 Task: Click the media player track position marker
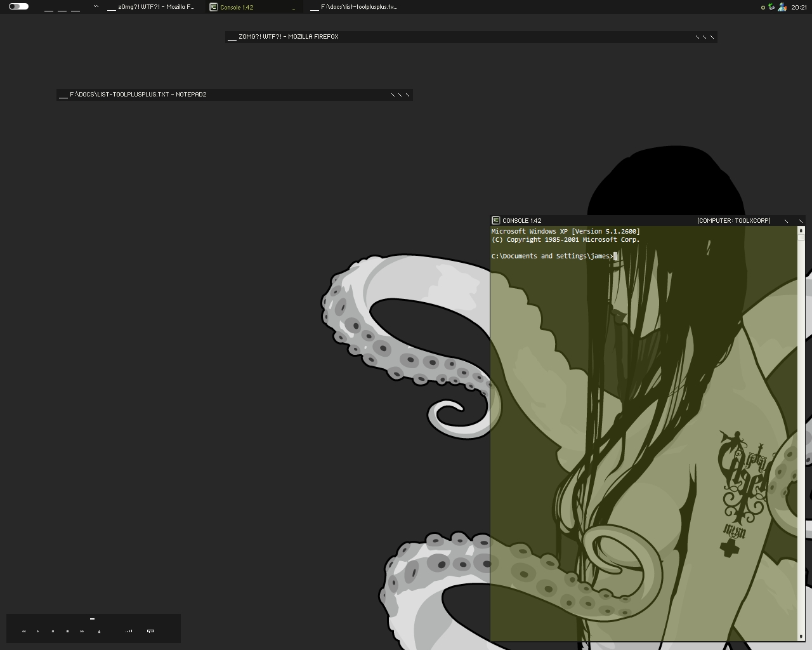[x=92, y=618]
